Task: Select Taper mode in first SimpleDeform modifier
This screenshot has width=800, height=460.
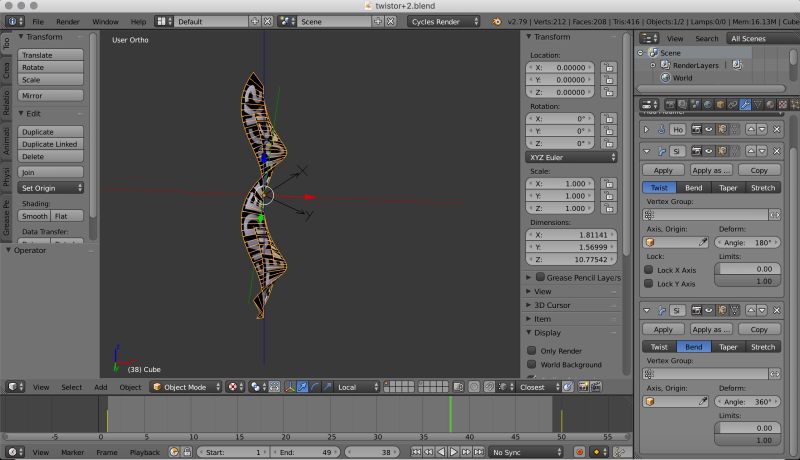Action: (x=728, y=188)
